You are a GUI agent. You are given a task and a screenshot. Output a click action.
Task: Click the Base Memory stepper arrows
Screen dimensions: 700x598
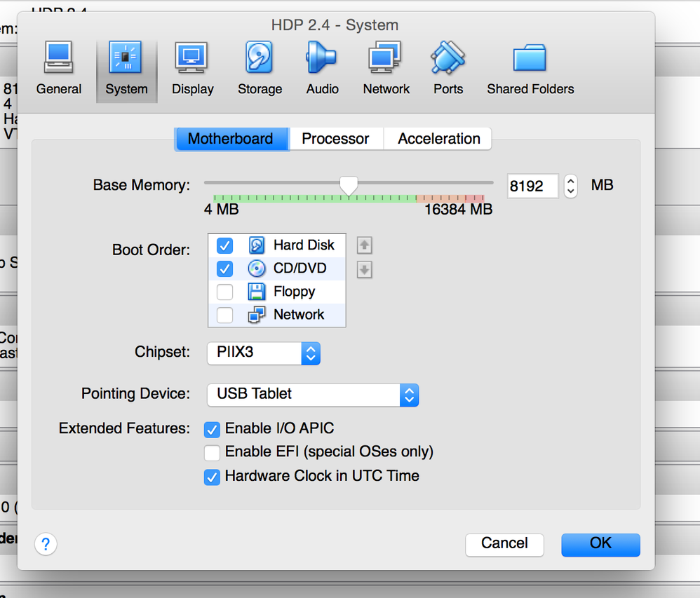570,186
